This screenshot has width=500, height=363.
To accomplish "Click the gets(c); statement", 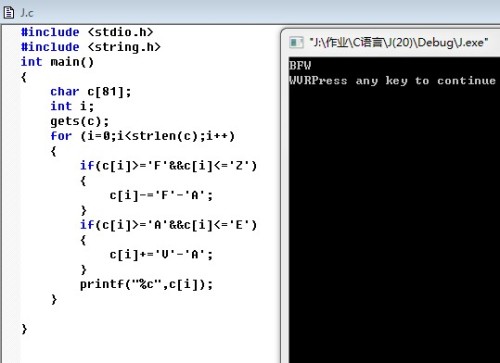I will click(x=80, y=121).
